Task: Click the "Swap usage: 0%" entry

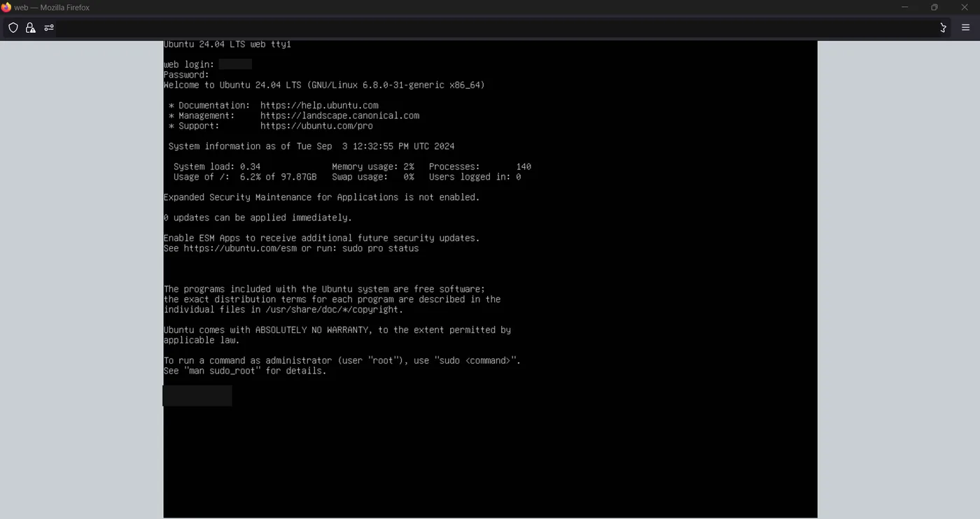Action: (x=373, y=177)
